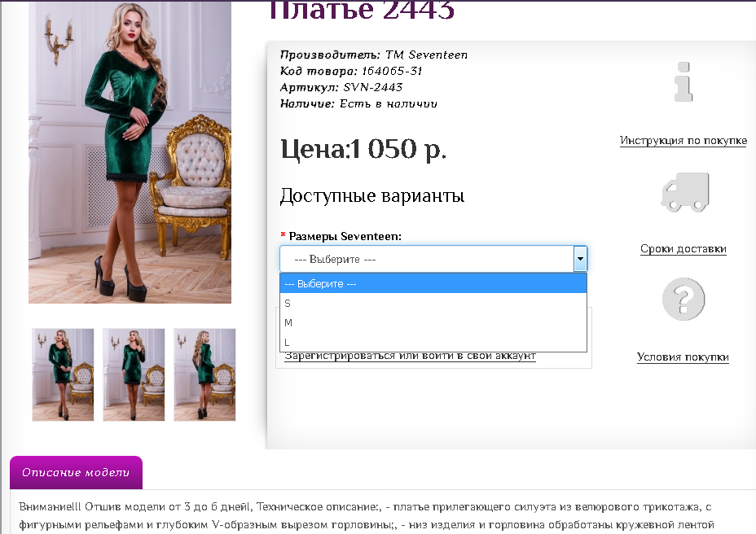Open the 'Условия покупки' link
This screenshot has height=534, width=756.
tap(683, 357)
